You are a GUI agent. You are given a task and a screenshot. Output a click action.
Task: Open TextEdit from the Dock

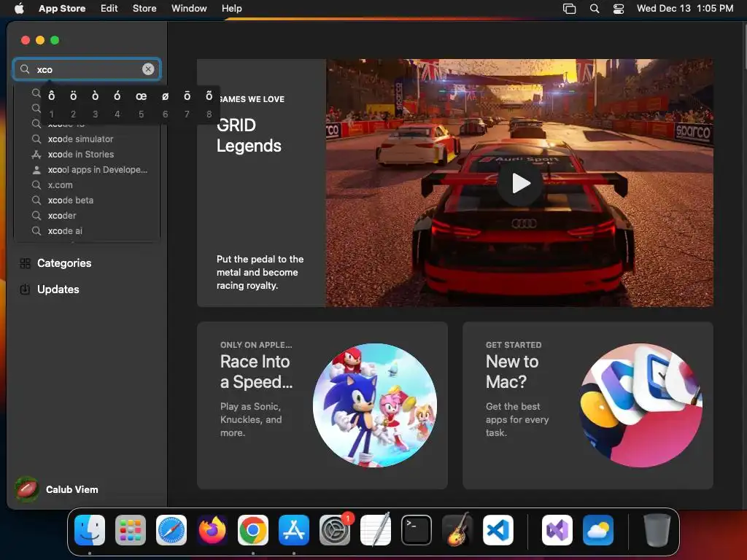pos(376,529)
